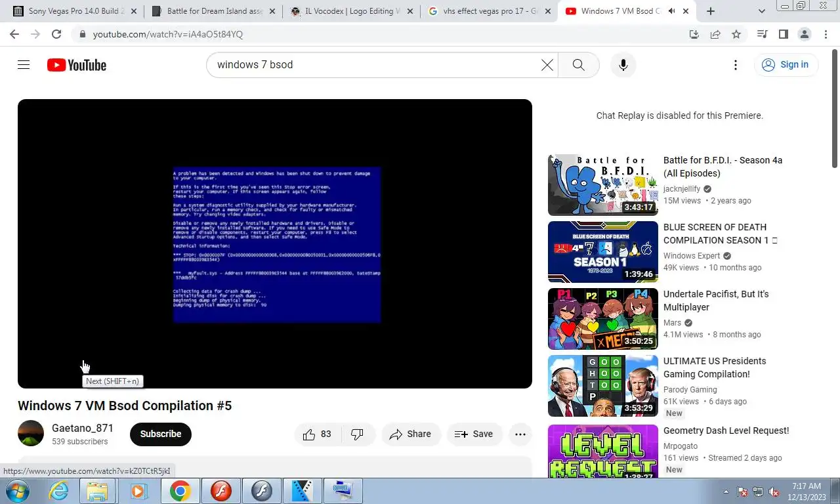The width and height of the screenshot is (840, 504).
Task: Subscribe to Gaetano_871
Action: click(161, 434)
